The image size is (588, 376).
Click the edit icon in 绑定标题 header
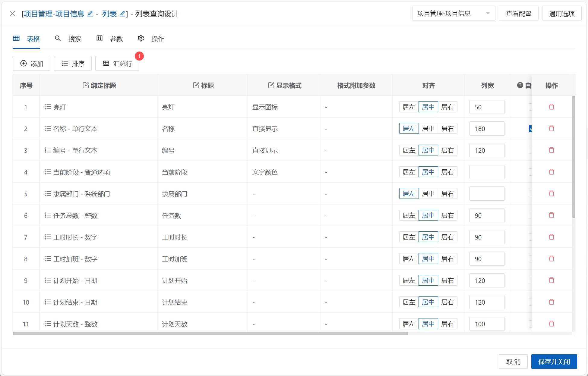click(86, 85)
